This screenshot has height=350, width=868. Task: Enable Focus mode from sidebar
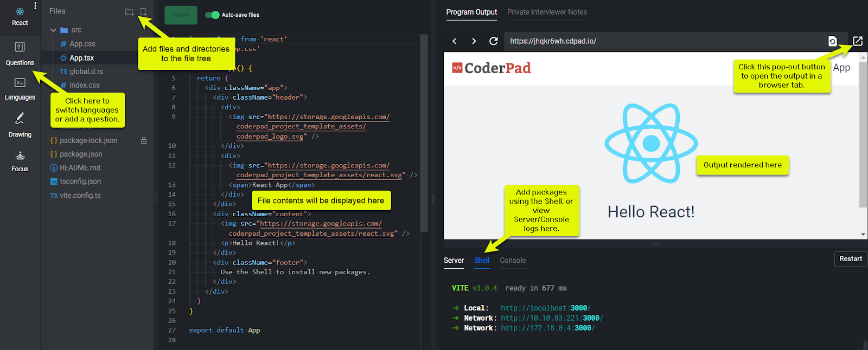20,160
